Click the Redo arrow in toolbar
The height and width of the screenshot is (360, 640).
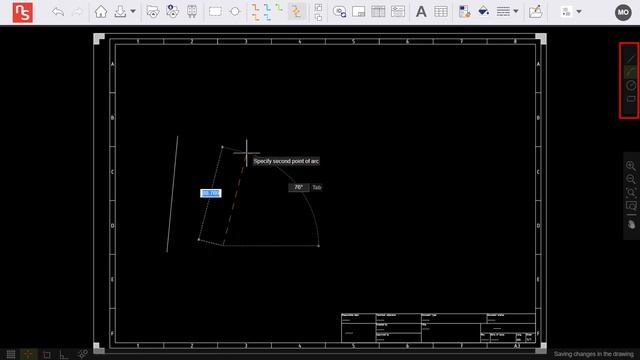click(x=77, y=11)
